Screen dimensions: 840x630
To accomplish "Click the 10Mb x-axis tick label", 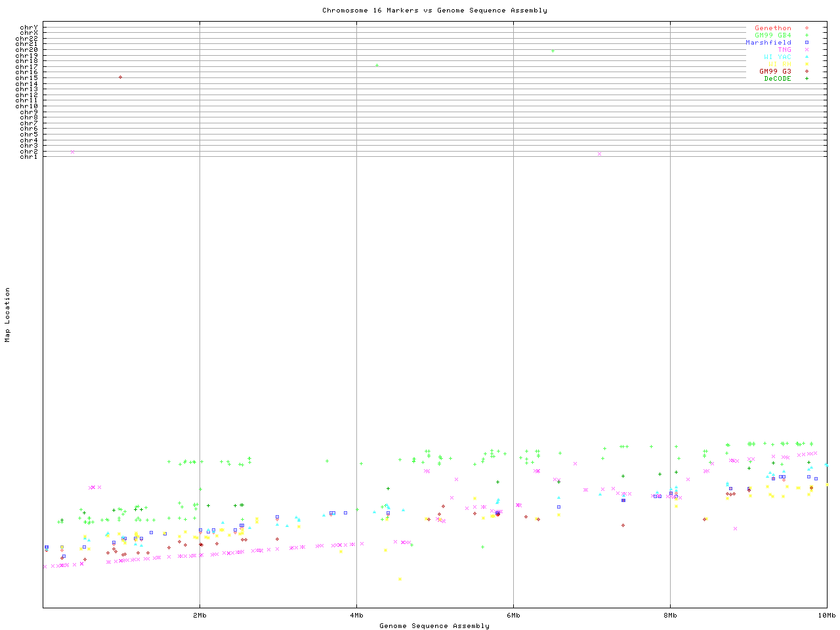I will pos(826,616).
